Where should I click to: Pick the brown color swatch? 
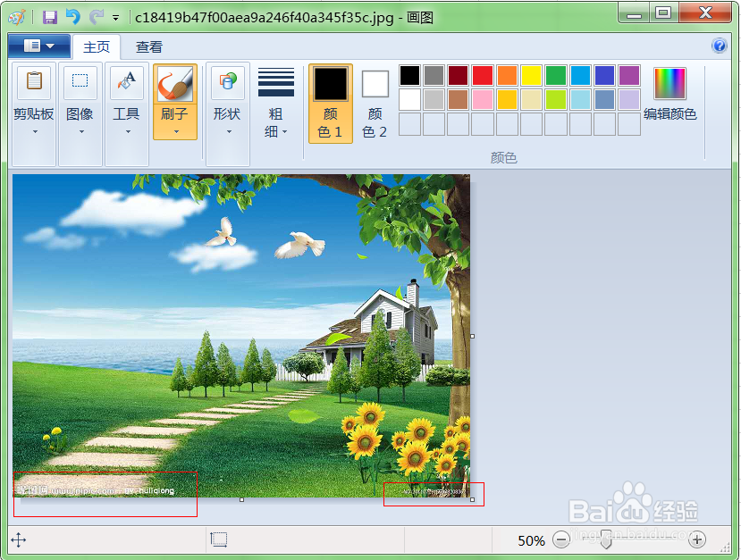pyautogui.click(x=459, y=100)
